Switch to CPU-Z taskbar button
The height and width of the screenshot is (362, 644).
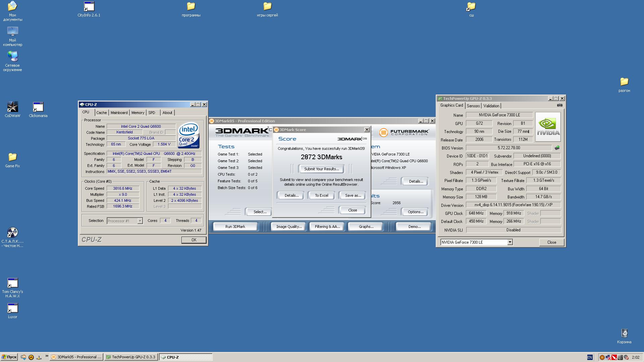click(x=185, y=357)
